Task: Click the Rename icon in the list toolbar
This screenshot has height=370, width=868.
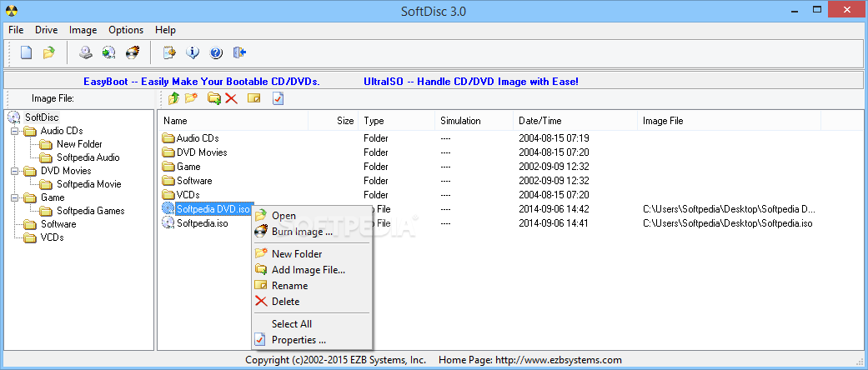Action: pos(254,98)
